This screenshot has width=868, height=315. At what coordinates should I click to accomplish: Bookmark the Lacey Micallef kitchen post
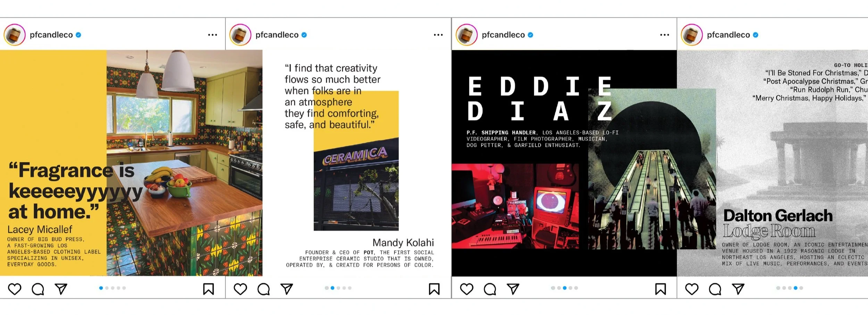(208, 289)
